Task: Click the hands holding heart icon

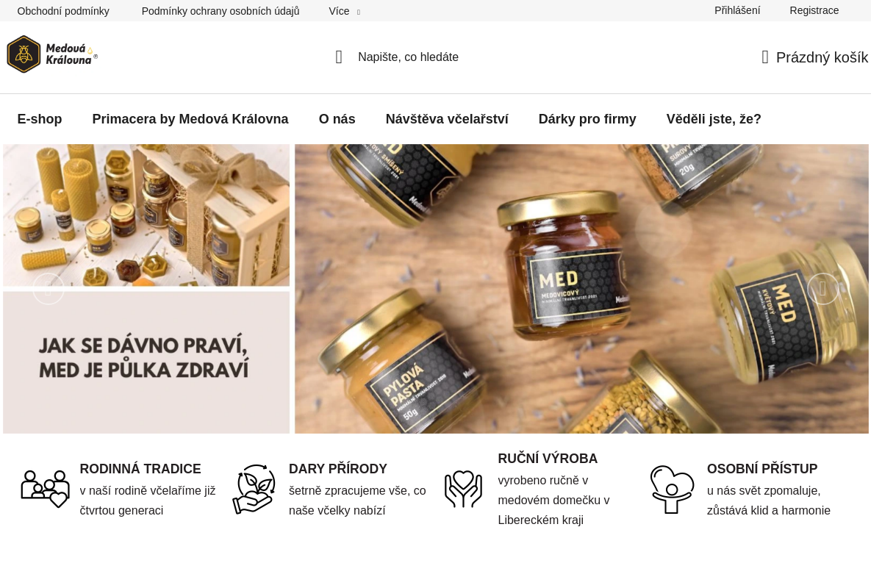Action: [x=463, y=489]
